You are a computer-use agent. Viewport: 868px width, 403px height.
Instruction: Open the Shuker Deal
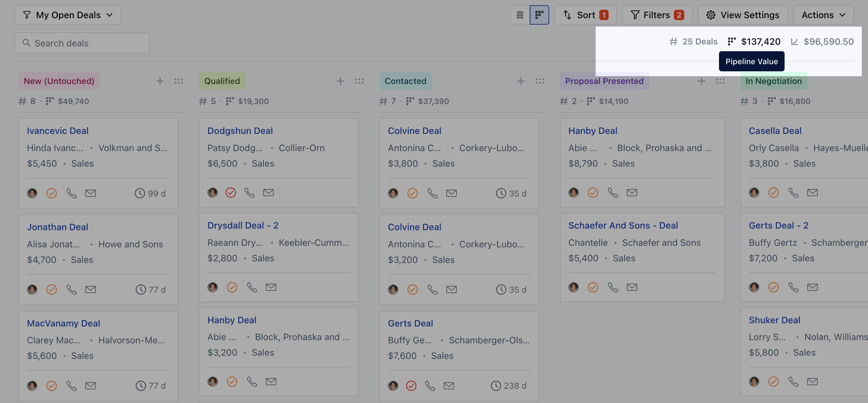(774, 320)
